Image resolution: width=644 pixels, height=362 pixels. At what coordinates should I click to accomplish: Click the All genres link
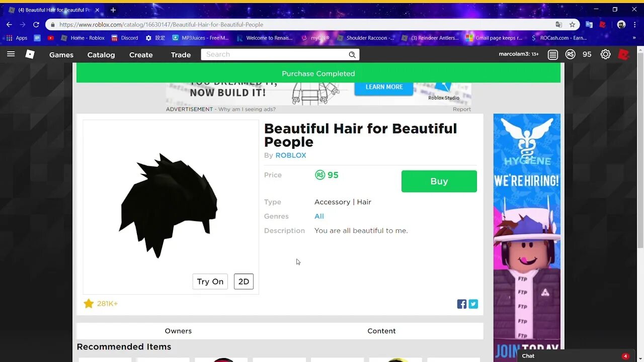click(x=319, y=216)
